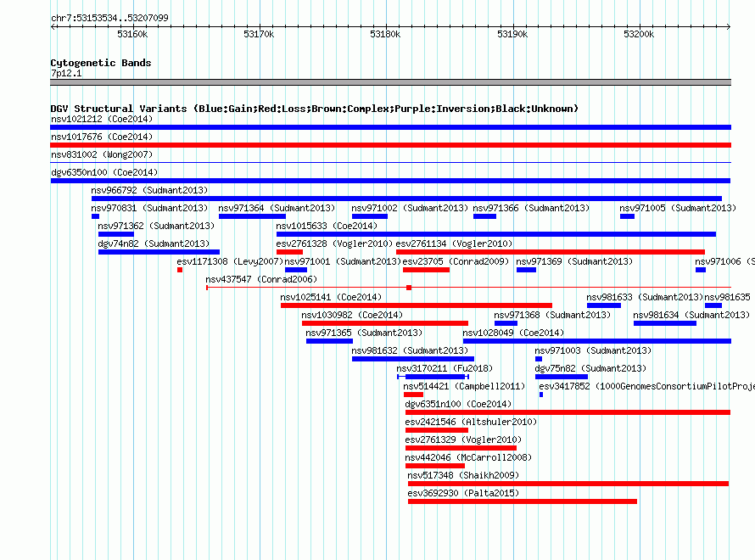Screen dimensions: 755x560
Task: Open the nsv971001 (Sudmant2013) variant
Action: tap(343, 261)
